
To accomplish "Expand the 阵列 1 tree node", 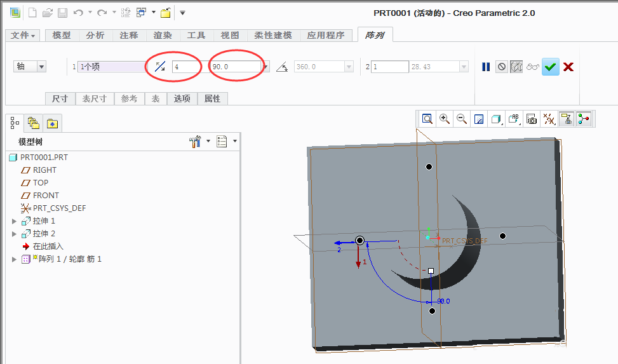I will 14,259.
